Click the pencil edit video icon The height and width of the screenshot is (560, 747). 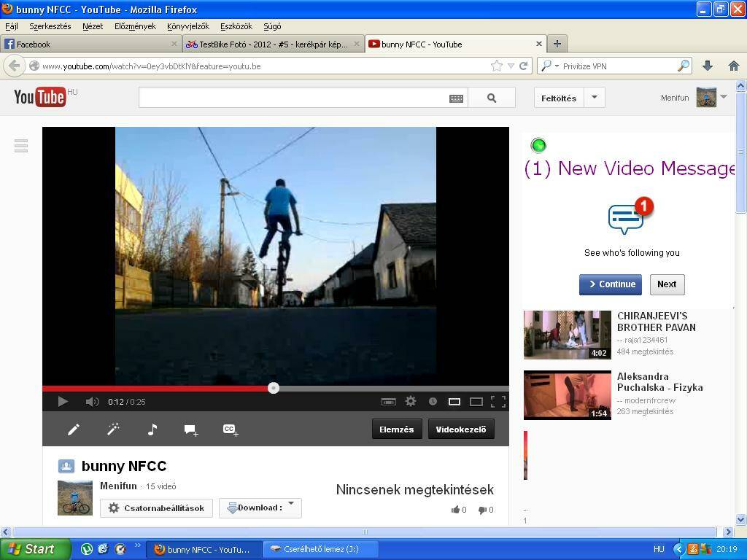click(x=74, y=429)
